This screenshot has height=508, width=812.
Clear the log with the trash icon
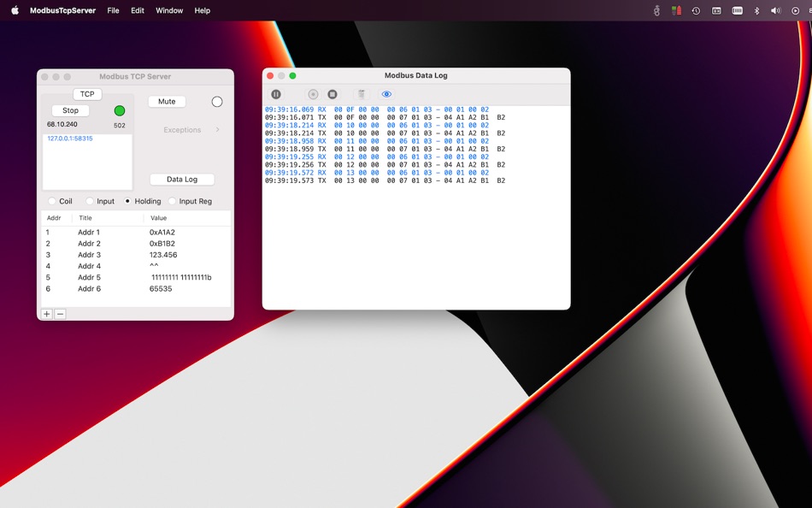362,94
